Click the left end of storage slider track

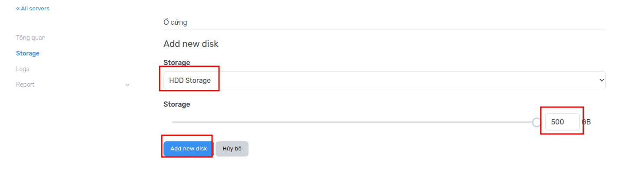[173, 122]
